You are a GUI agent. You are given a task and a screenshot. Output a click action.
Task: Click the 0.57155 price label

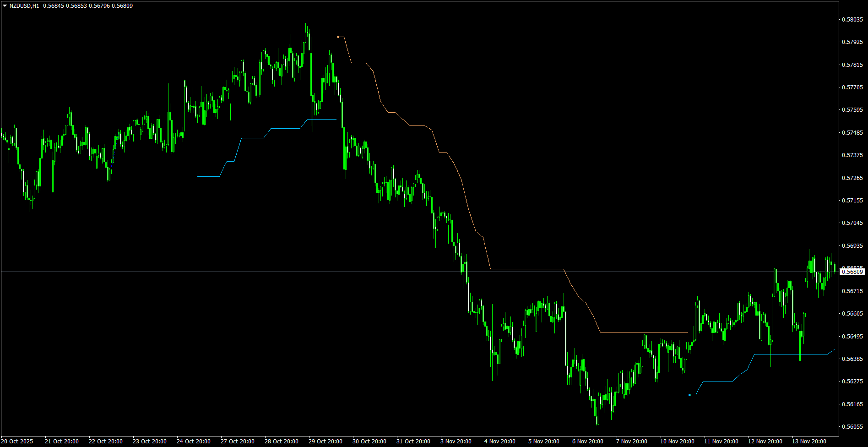pyautogui.click(x=852, y=201)
